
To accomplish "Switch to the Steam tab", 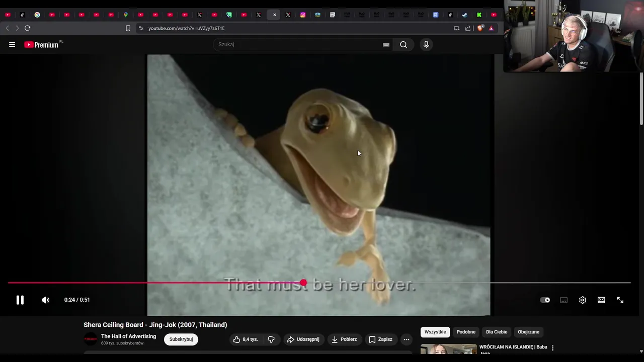I will (x=465, y=15).
